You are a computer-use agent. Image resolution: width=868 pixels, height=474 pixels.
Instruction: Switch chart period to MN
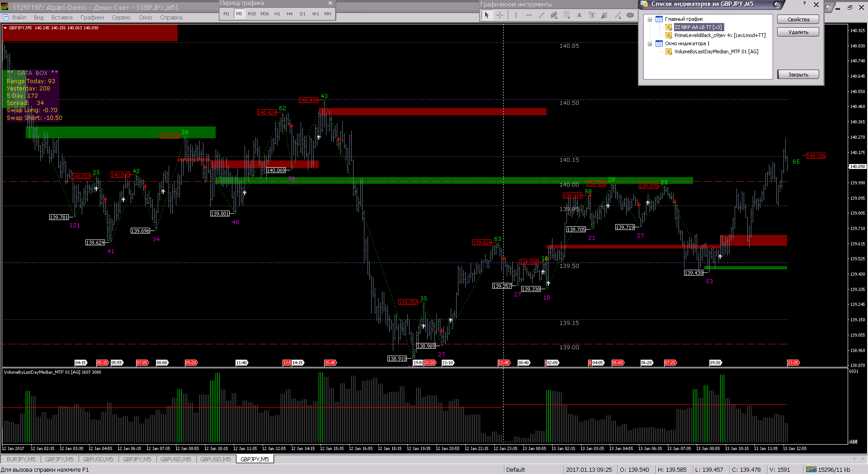(x=328, y=14)
